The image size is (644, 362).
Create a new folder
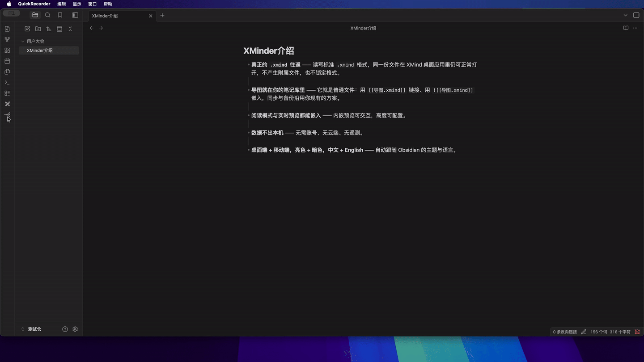(x=38, y=29)
